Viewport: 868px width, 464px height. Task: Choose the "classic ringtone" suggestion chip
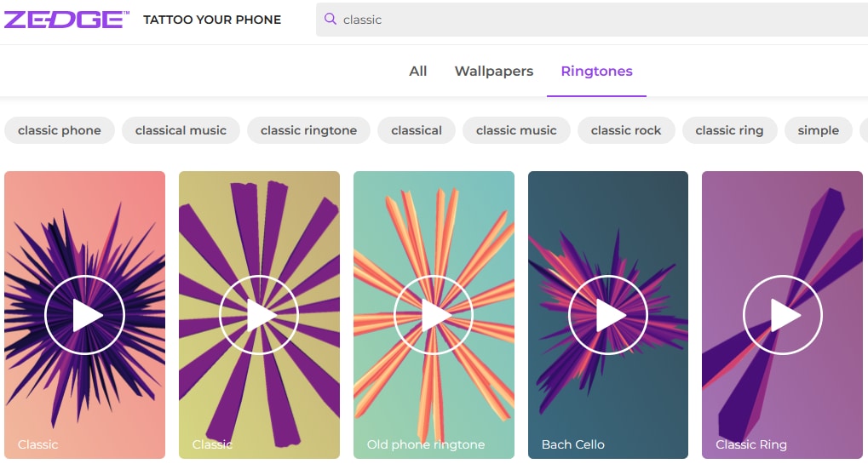[x=308, y=130]
